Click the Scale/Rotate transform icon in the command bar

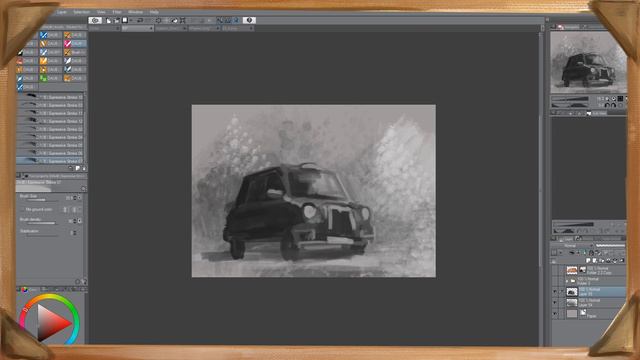coord(182,20)
